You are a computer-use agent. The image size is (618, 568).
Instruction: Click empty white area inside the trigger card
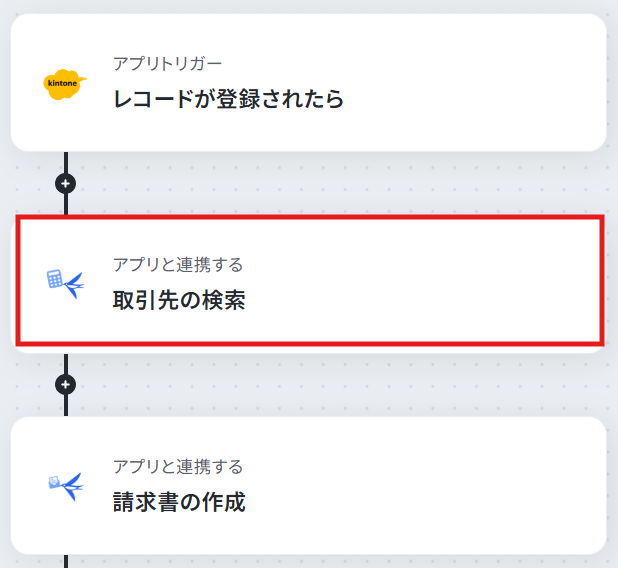473,83
